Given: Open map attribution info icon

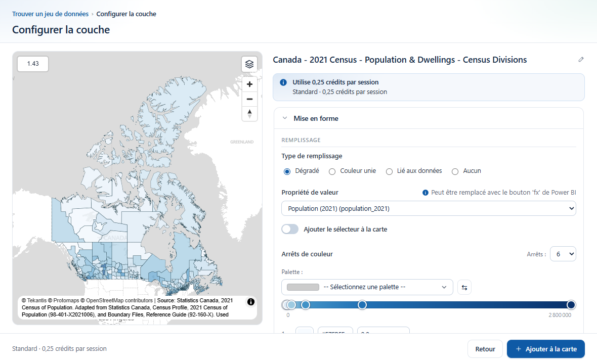Looking at the screenshot, I should point(251,302).
